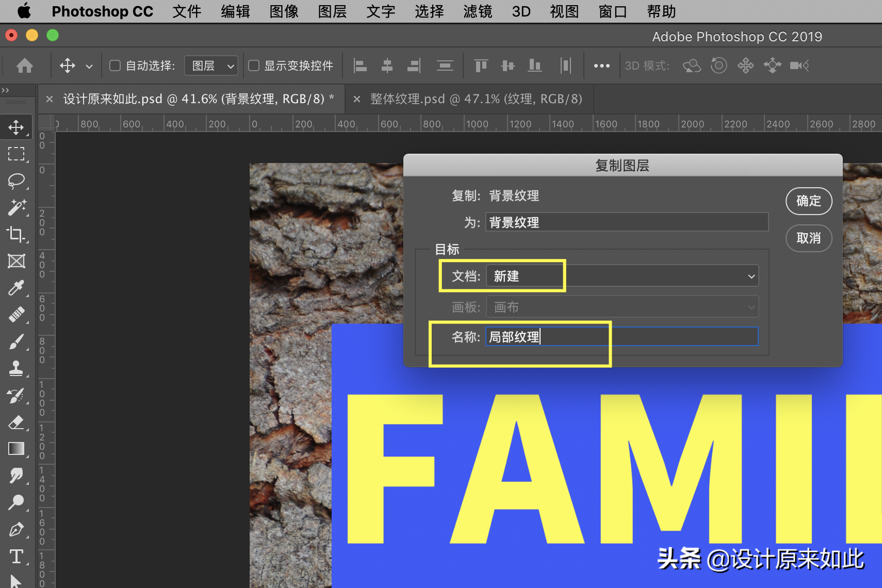Open the Apple menu
This screenshot has width=882, height=588.
pos(24,11)
